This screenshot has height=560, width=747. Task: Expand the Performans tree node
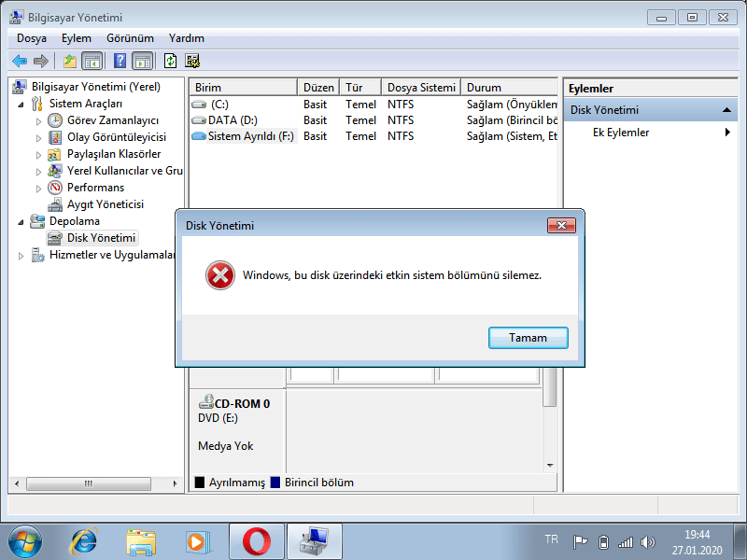[x=38, y=189]
